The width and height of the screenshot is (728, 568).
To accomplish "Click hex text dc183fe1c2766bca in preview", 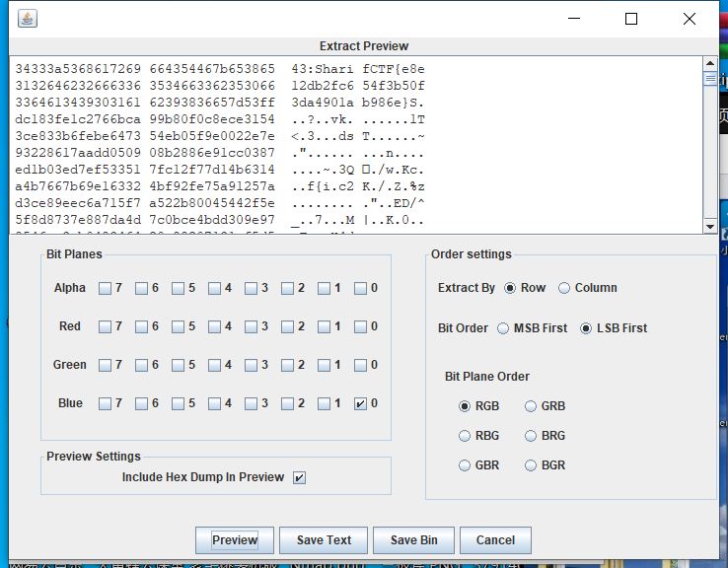I will point(78,119).
